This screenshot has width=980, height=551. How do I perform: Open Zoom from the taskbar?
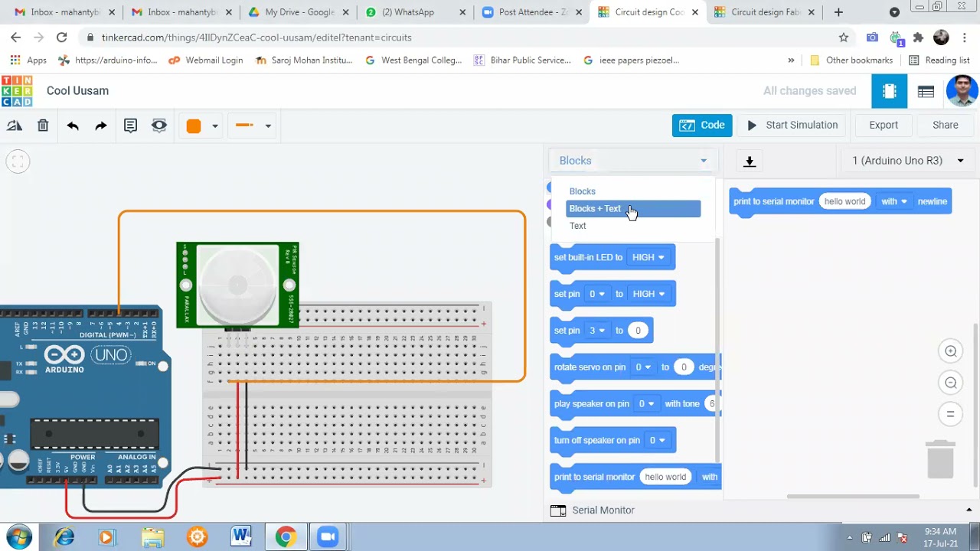(x=328, y=537)
